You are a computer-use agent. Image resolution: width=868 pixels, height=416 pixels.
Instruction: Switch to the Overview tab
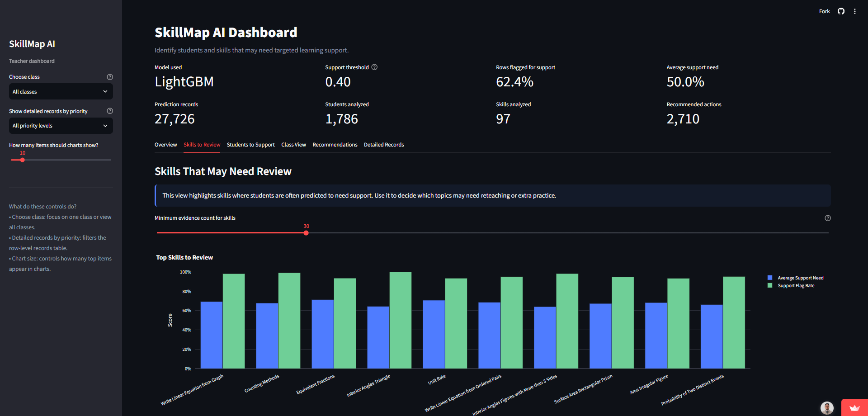pyautogui.click(x=165, y=145)
